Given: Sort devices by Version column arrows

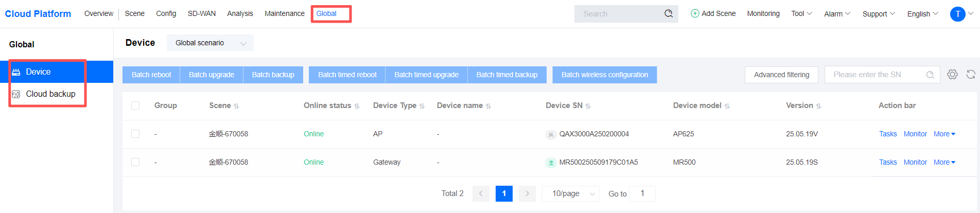Looking at the screenshot, I should tap(818, 106).
